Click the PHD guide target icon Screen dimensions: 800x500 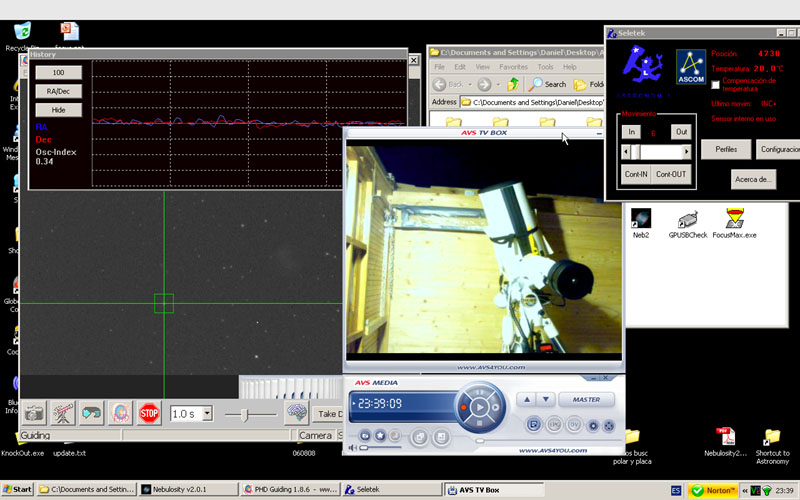[x=121, y=412]
